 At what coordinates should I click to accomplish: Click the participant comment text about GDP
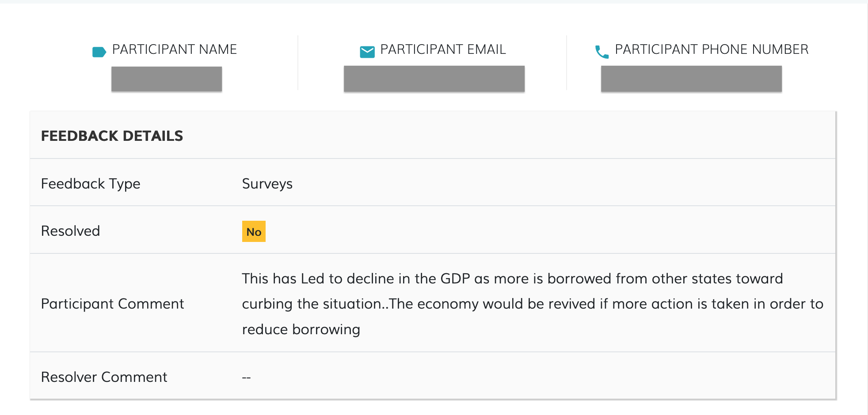(512, 279)
